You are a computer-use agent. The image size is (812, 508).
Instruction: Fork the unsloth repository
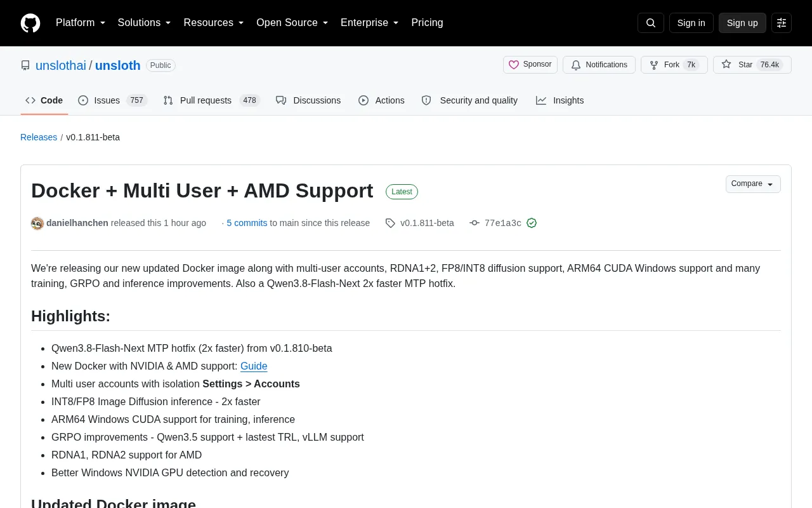[x=674, y=65]
